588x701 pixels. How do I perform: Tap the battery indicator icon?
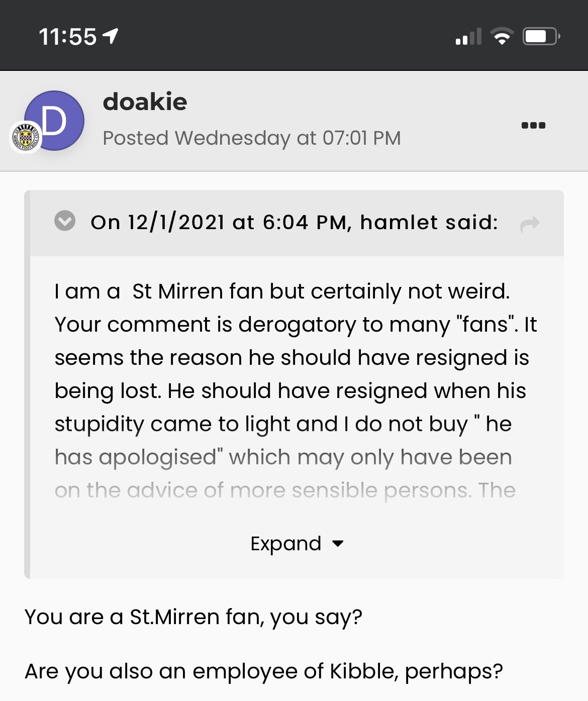(x=541, y=37)
